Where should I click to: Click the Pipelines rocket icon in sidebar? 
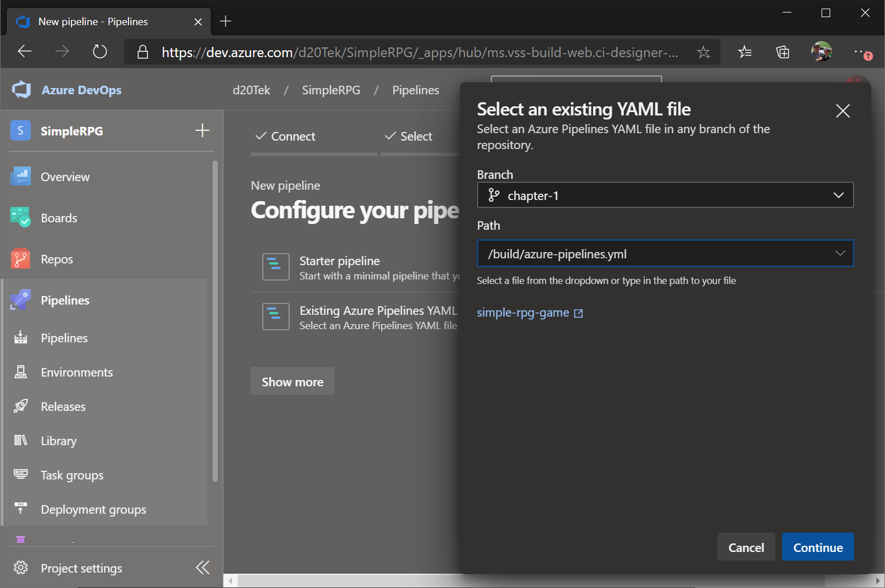coord(20,299)
